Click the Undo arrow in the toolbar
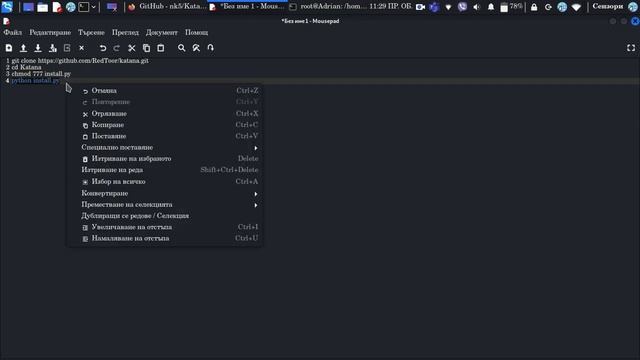Viewport: 640px width, 360px height. [x=102, y=48]
